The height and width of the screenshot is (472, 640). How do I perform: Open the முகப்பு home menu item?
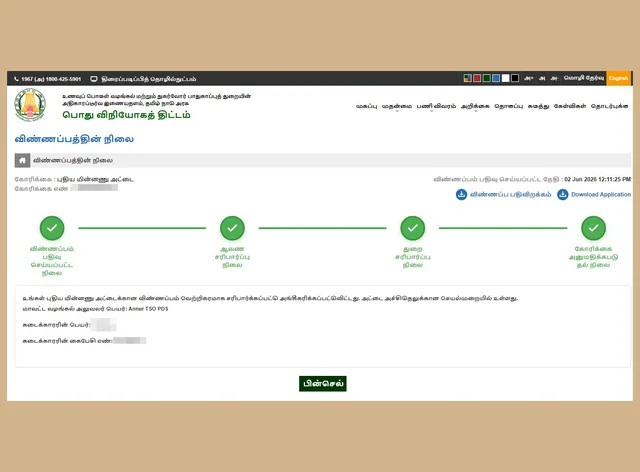[366, 106]
